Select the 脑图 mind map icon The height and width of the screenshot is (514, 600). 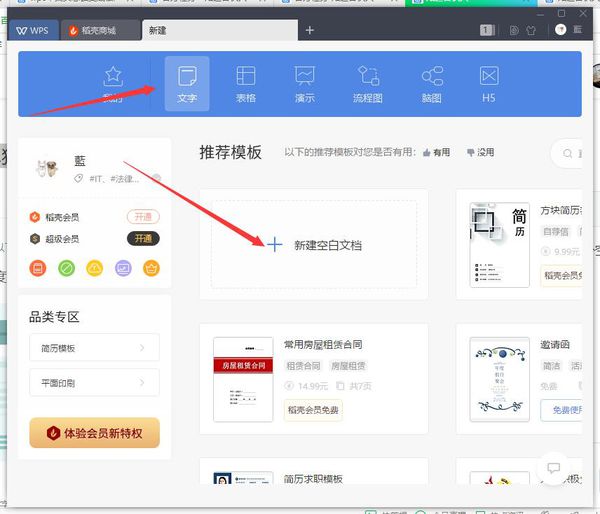(x=432, y=83)
